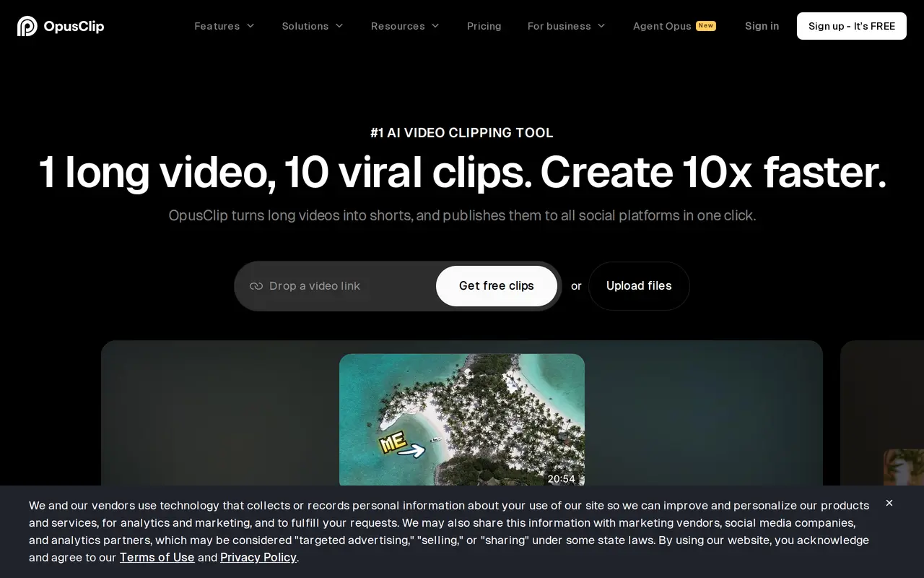This screenshot has width=924, height=578.
Task: Click the chain link icon in input
Action: [x=256, y=286]
